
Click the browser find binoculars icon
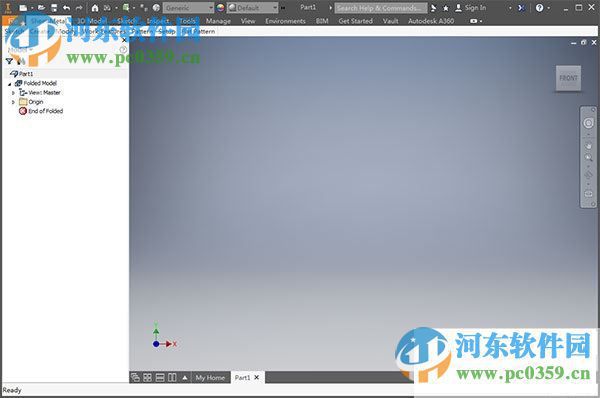coord(21,61)
